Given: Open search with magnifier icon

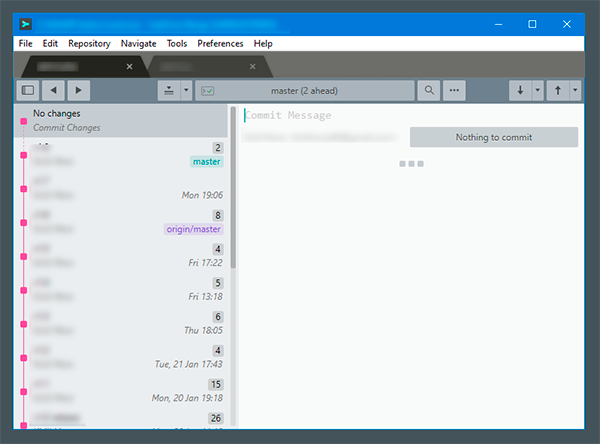Looking at the screenshot, I should (x=429, y=90).
